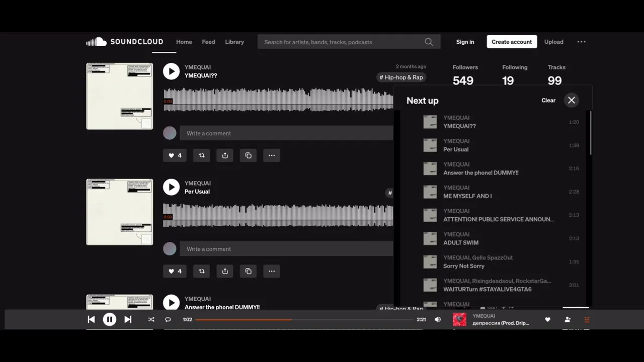Play the Per Usual track
This screenshot has height=362, width=644.
[171, 187]
